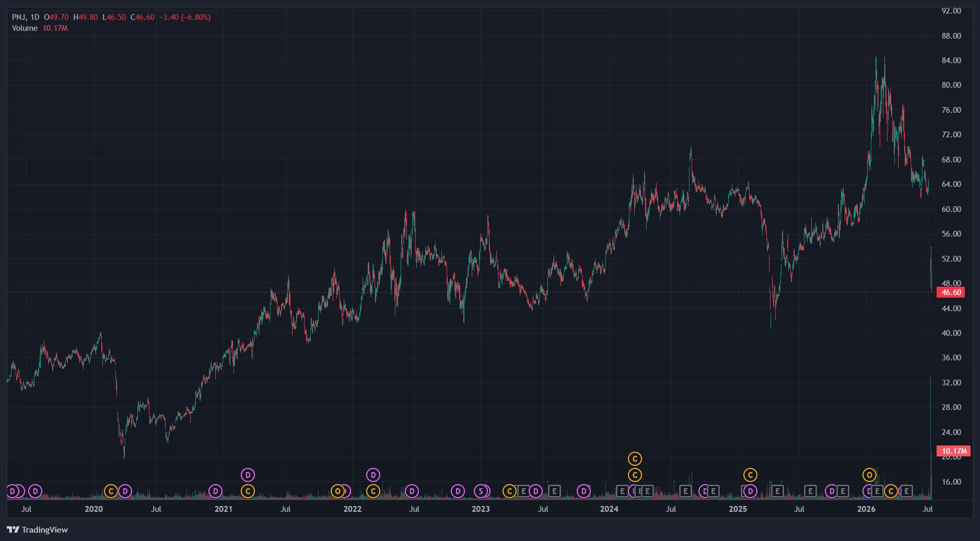Select the Volume indicator legend label
Image resolution: width=980 pixels, height=541 pixels.
tap(25, 28)
